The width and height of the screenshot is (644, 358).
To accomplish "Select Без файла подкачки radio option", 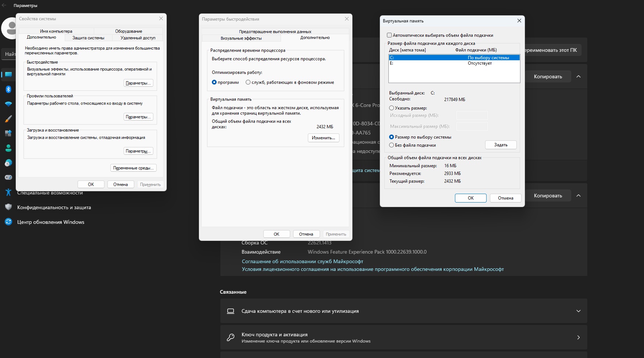I will point(391,145).
